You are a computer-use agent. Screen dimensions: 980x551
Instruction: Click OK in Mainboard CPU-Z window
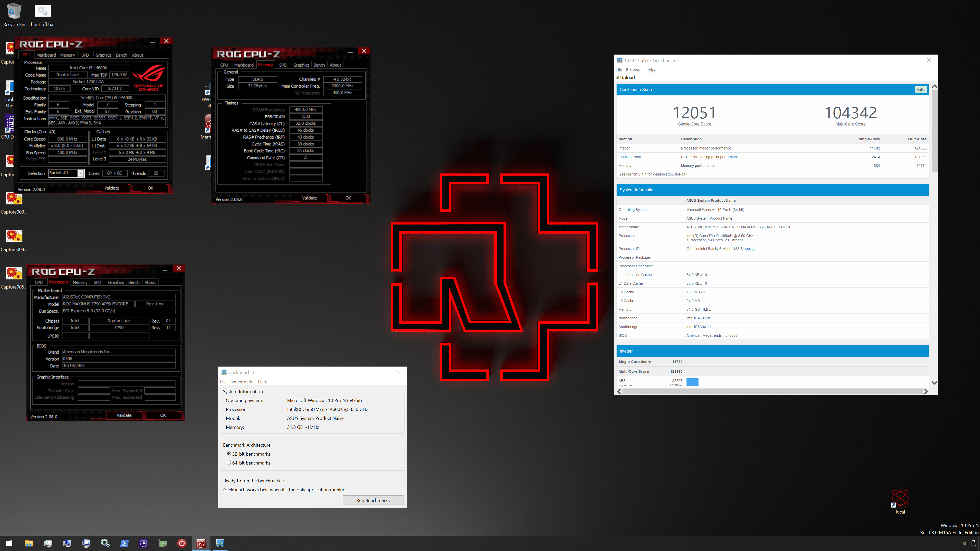[x=163, y=415]
